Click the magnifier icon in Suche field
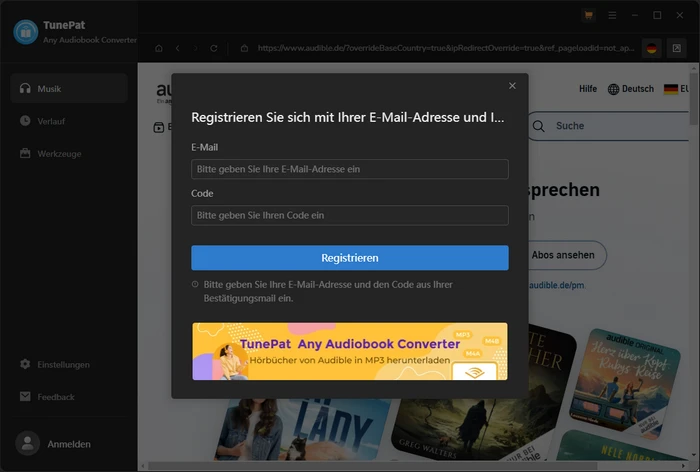 pos(538,126)
